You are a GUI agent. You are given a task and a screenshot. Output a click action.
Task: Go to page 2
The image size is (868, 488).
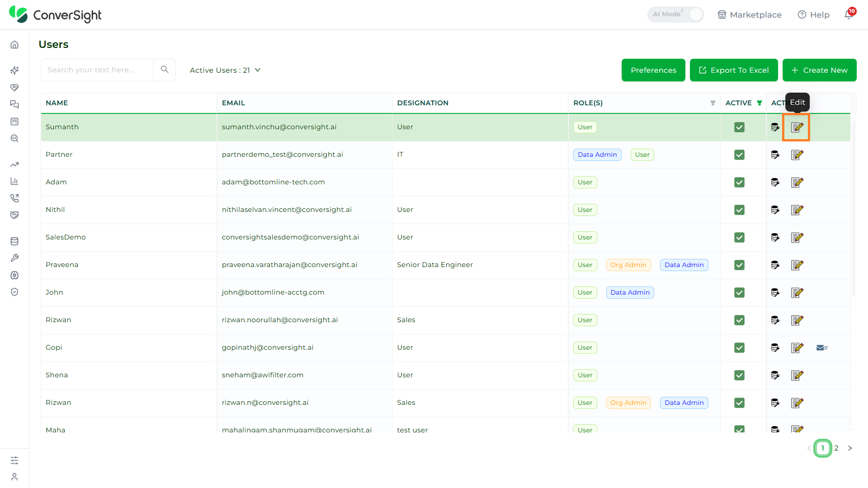point(836,448)
